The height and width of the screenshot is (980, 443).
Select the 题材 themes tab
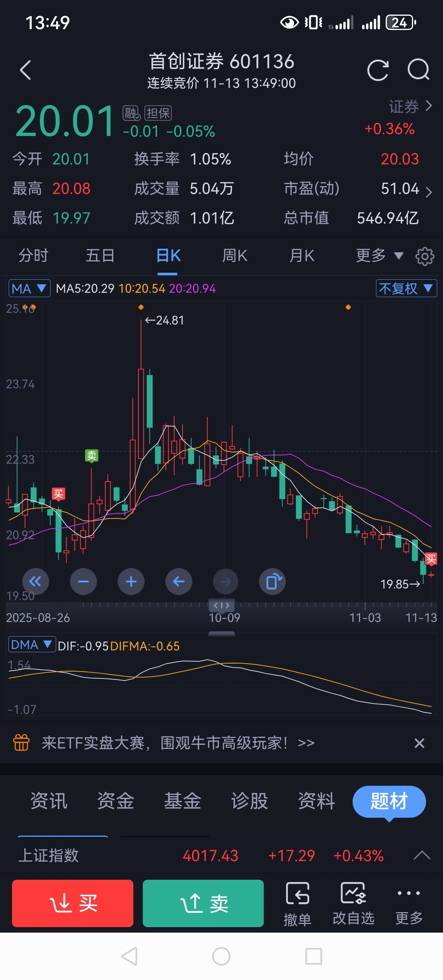point(389,802)
